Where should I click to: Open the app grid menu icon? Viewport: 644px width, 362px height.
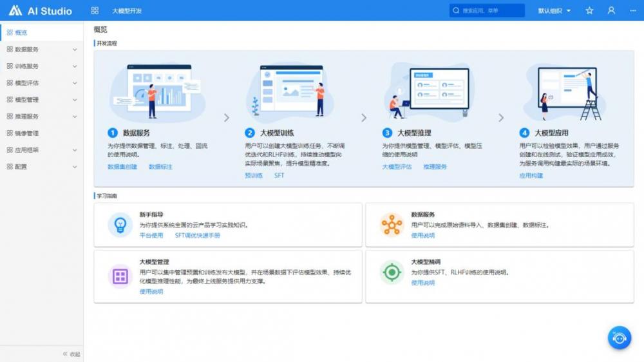[95, 11]
